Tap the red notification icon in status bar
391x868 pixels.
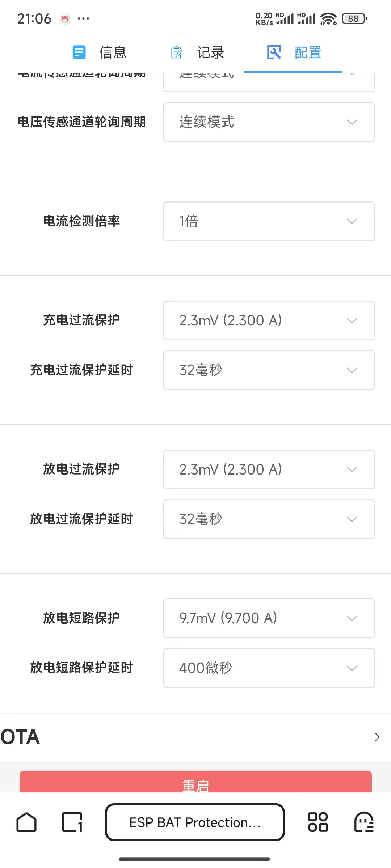(x=65, y=18)
